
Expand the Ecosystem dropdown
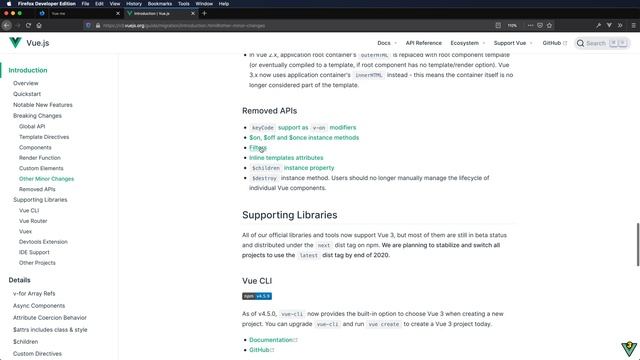click(468, 43)
